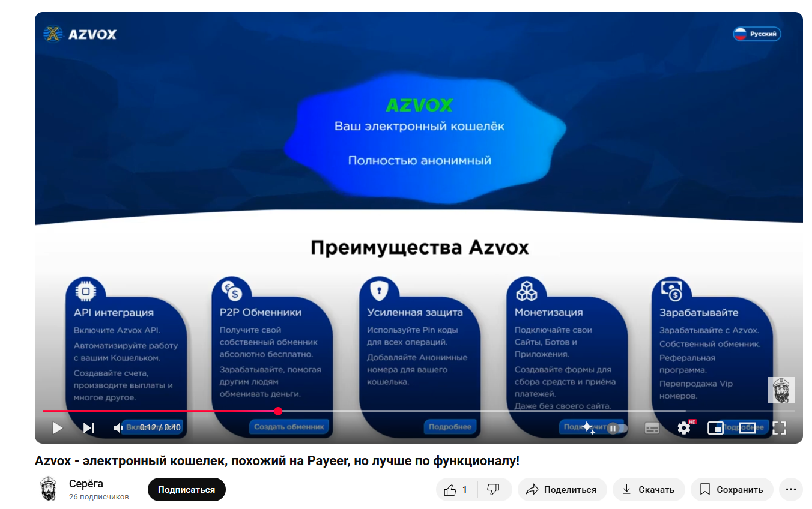Mute the video volume

[x=118, y=427]
